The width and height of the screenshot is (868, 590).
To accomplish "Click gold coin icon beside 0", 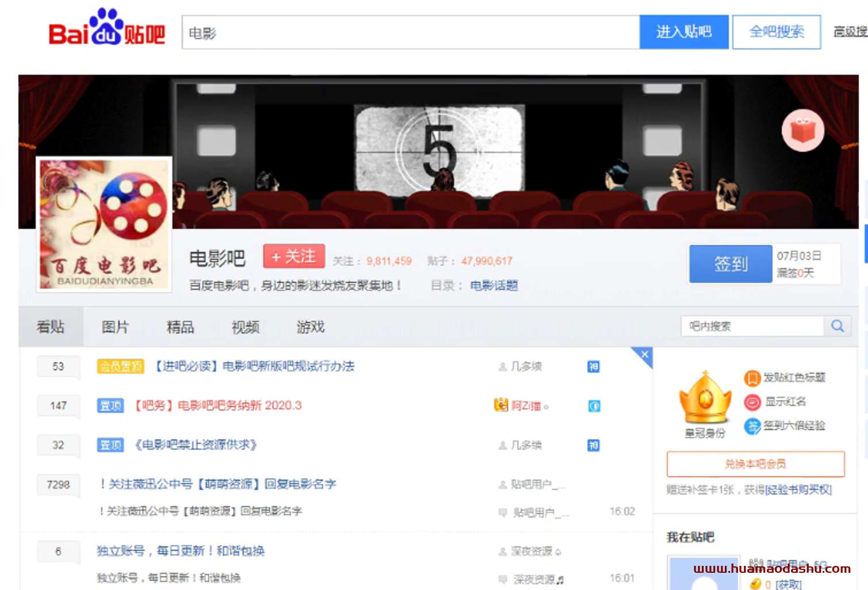I will coord(755,584).
